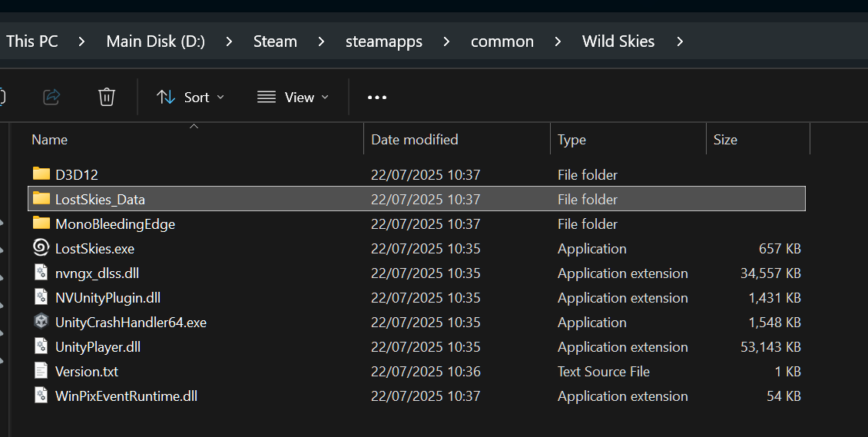Open the See more ellipsis menu
This screenshot has height=437, width=868.
377,98
